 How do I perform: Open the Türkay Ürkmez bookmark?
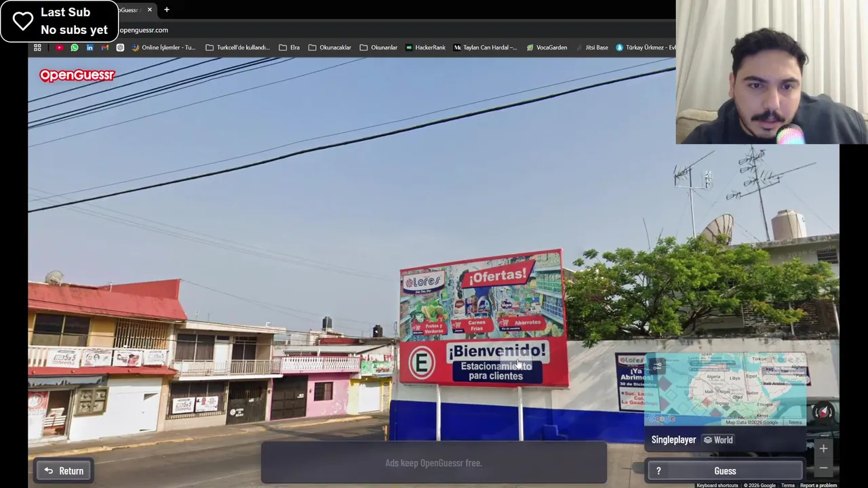coord(646,47)
